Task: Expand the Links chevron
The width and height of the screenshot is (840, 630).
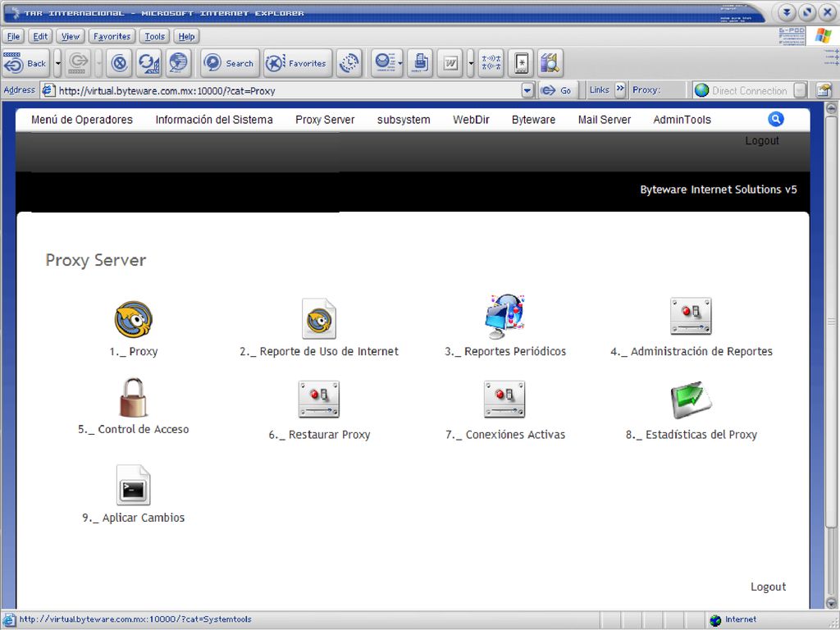Action: click(620, 89)
